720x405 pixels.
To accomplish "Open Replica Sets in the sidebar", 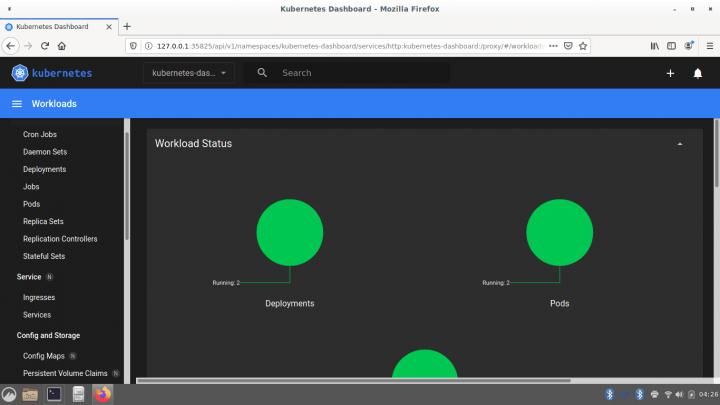I will pyautogui.click(x=43, y=221).
